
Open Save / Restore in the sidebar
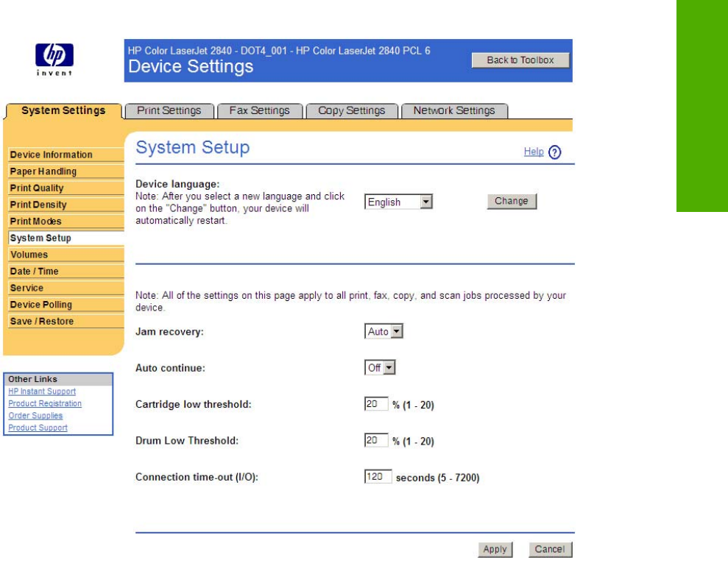click(66, 322)
